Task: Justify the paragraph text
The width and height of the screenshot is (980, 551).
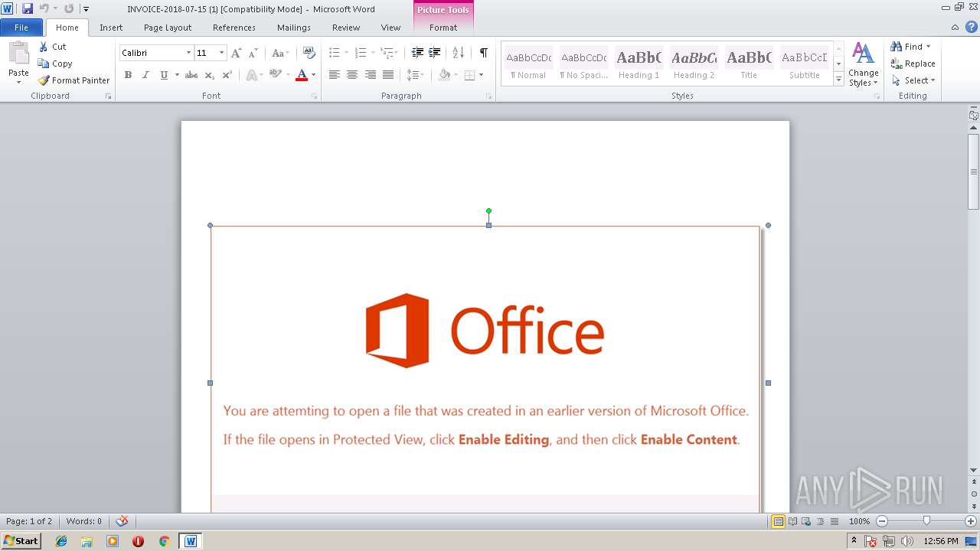Action: [388, 75]
